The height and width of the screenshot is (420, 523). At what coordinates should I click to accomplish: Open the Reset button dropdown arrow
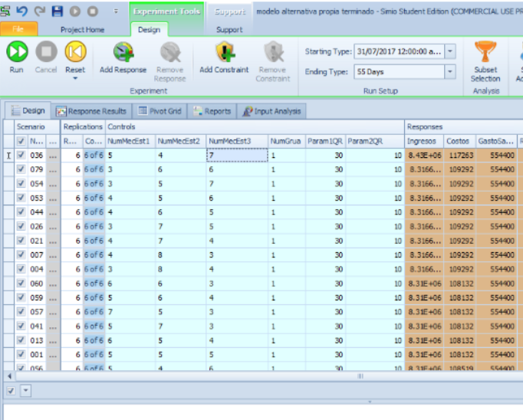pos(75,79)
